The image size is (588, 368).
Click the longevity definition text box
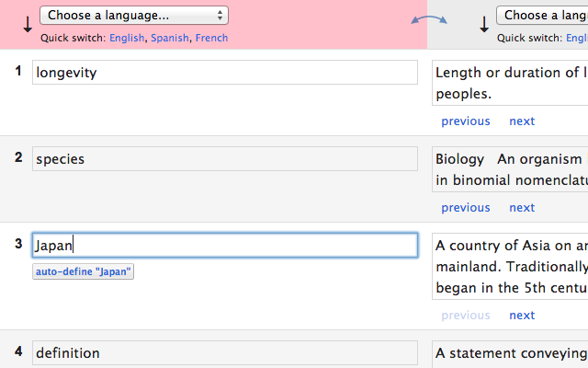click(x=510, y=83)
